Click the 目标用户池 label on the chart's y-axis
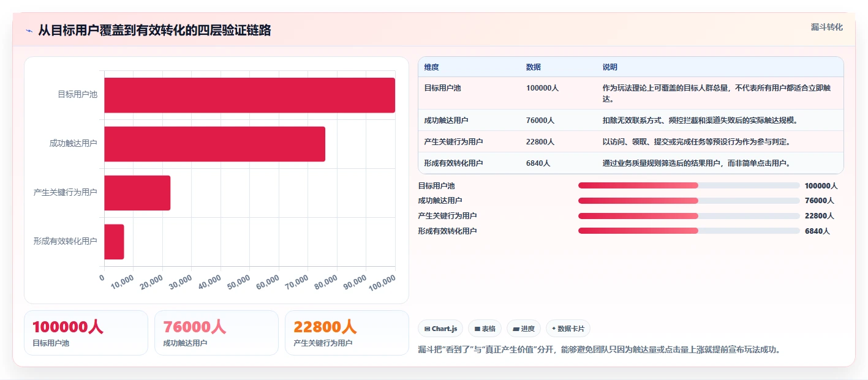The image size is (868, 380). pos(77,95)
